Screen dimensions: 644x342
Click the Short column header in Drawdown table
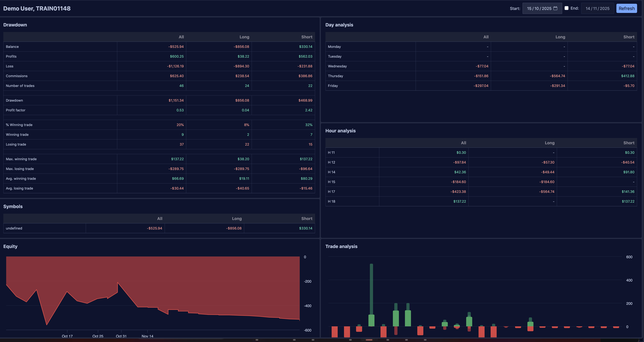click(306, 37)
